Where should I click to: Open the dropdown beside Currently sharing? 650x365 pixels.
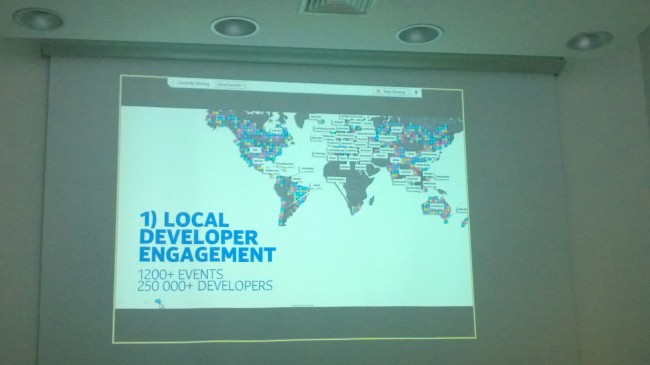click(230, 85)
